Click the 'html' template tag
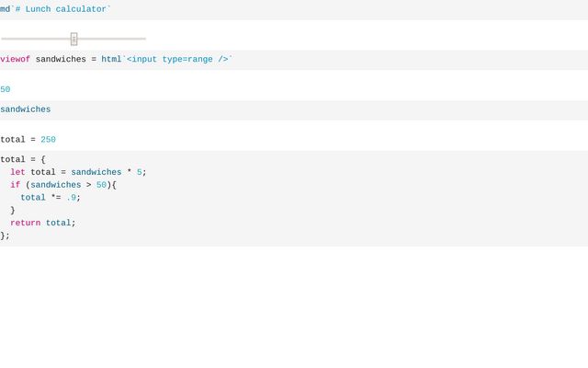The image size is (588, 368). 111,59
